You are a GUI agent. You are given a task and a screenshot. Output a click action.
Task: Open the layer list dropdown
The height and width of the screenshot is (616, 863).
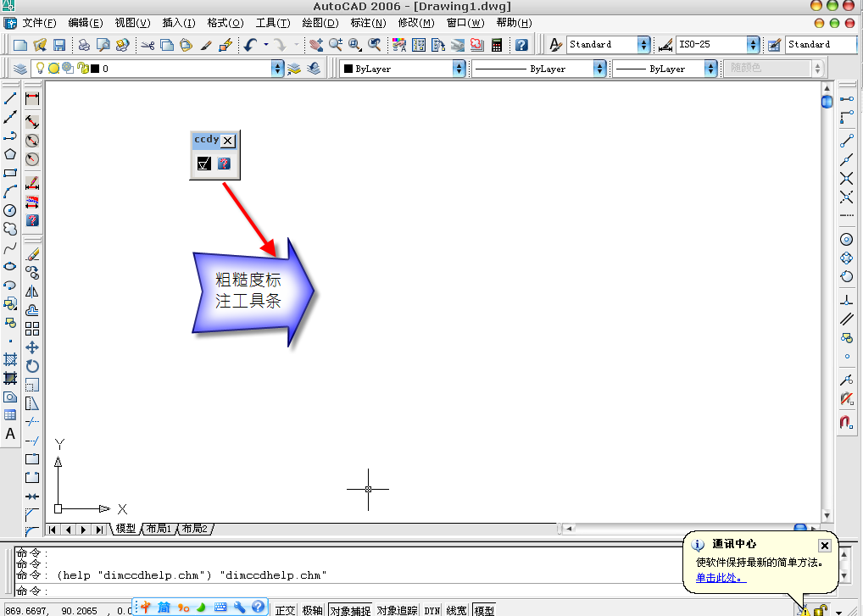[x=277, y=69]
